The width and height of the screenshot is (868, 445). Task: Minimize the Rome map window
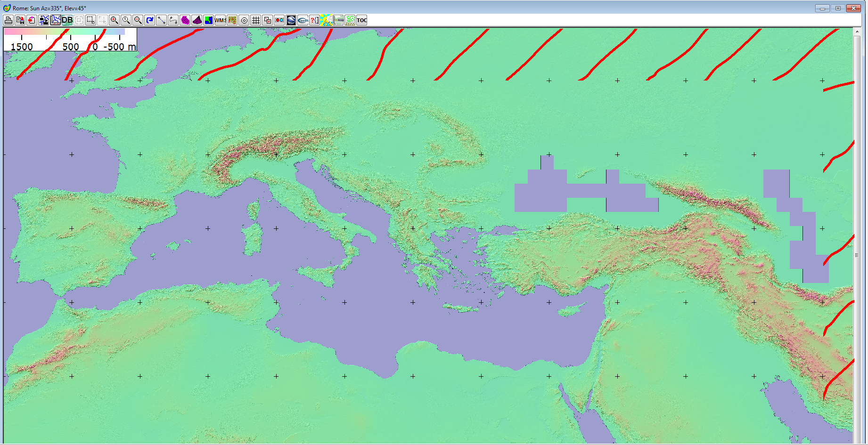coord(822,8)
